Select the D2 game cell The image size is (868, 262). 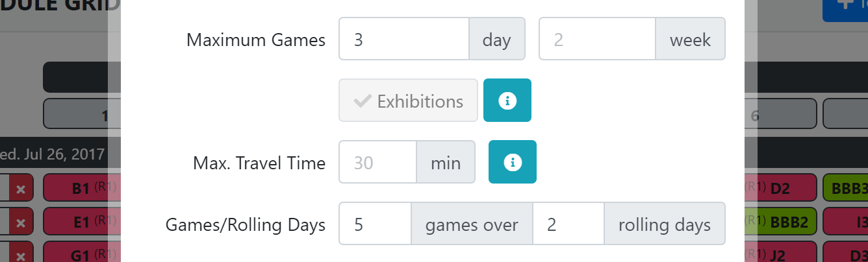780,189
